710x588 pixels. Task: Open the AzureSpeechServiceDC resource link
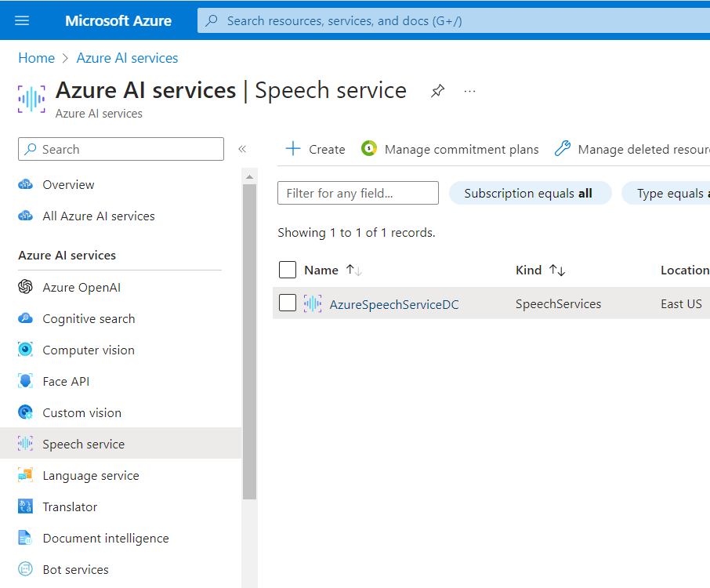pyautogui.click(x=394, y=304)
